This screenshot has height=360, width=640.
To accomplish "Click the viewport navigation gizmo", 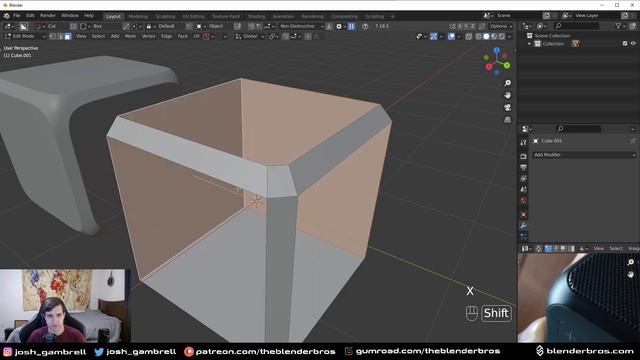I will point(496,61).
